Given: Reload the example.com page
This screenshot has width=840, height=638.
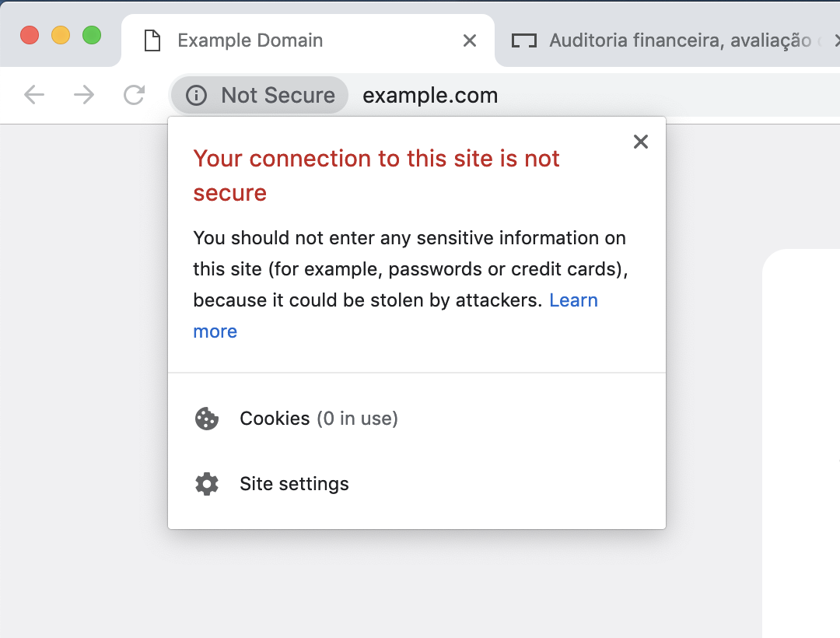Looking at the screenshot, I should pos(134,95).
